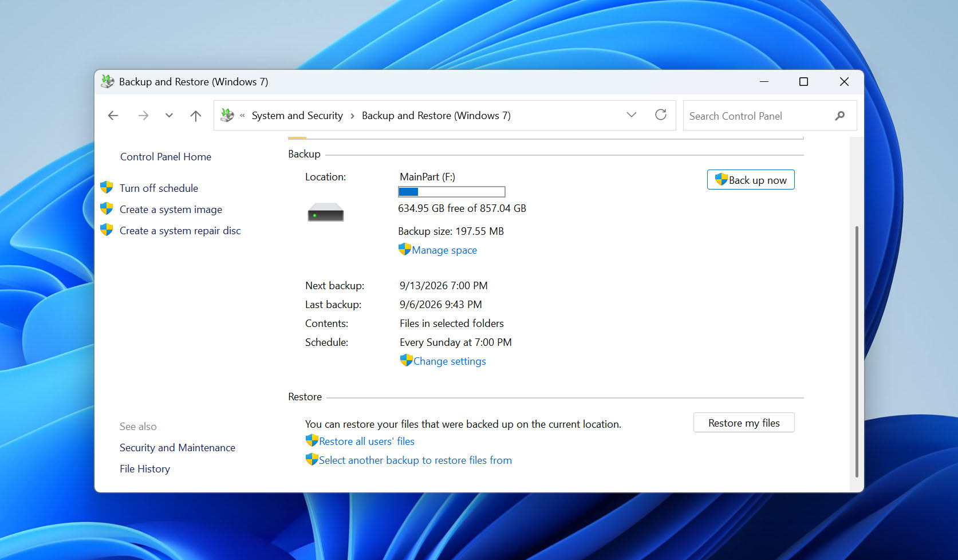Expand the breadcrumb chevron after System and Security
Image resolution: width=958 pixels, height=560 pixels.
click(352, 116)
